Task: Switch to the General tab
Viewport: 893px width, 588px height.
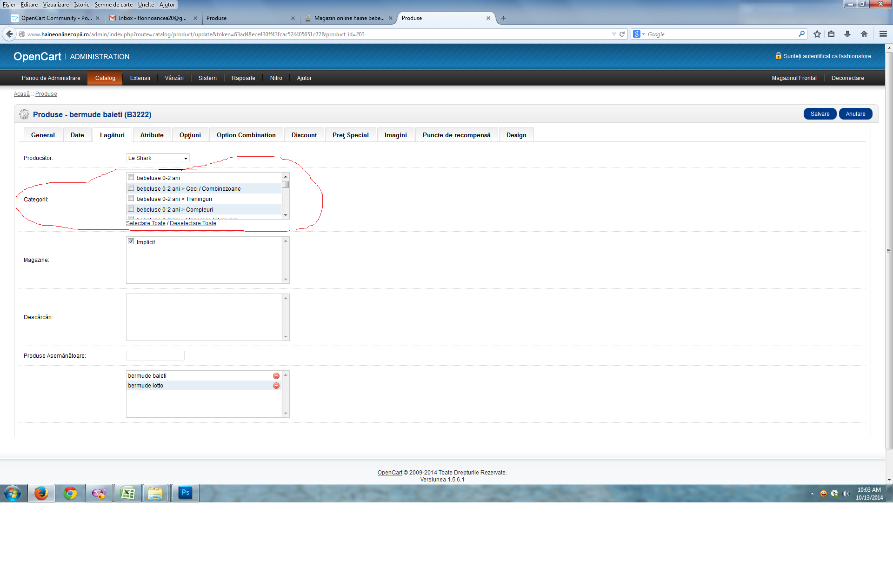Action: pos(43,135)
